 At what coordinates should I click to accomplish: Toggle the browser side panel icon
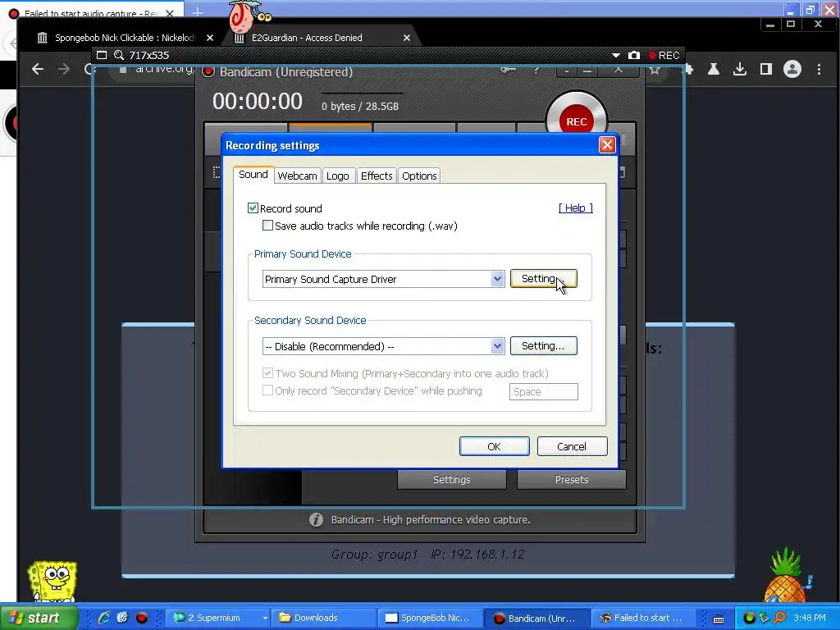766,69
